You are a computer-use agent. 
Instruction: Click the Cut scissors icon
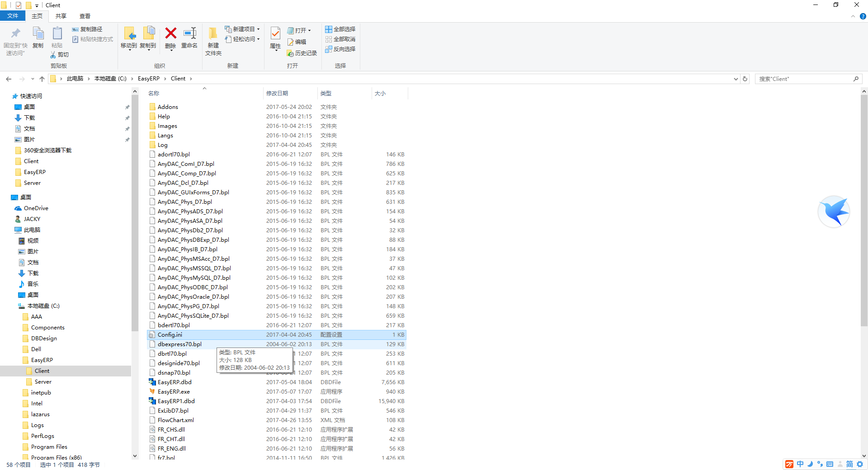53,55
